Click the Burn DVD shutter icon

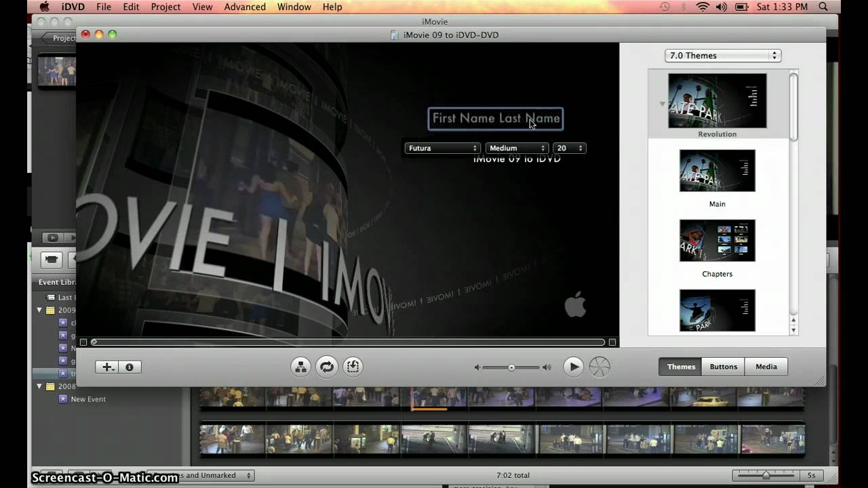pyautogui.click(x=599, y=367)
